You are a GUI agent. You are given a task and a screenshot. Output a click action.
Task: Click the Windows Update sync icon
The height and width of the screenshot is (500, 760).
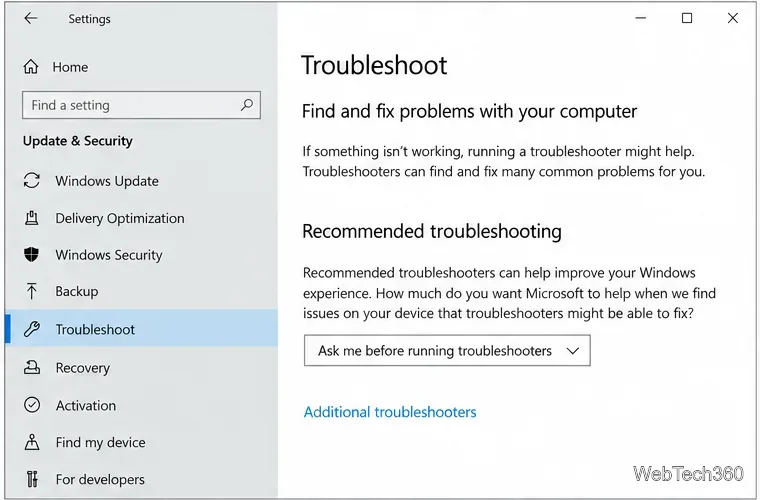pyautogui.click(x=32, y=181)
